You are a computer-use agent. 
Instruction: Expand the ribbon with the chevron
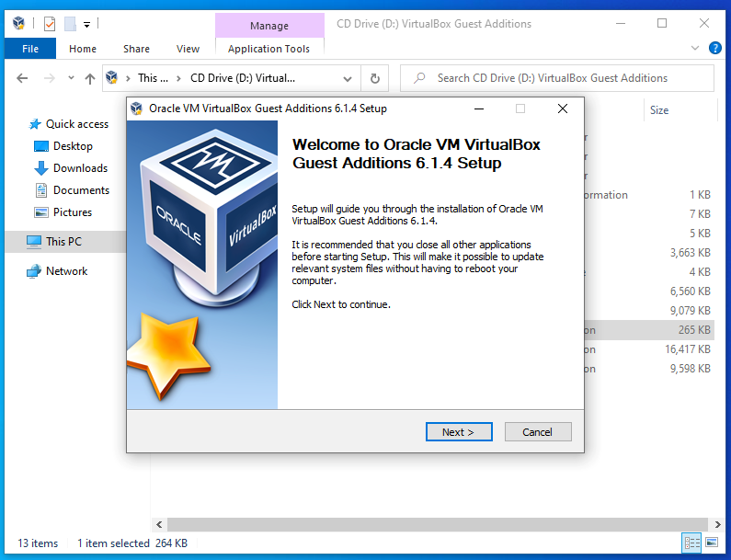coord(694,48)
